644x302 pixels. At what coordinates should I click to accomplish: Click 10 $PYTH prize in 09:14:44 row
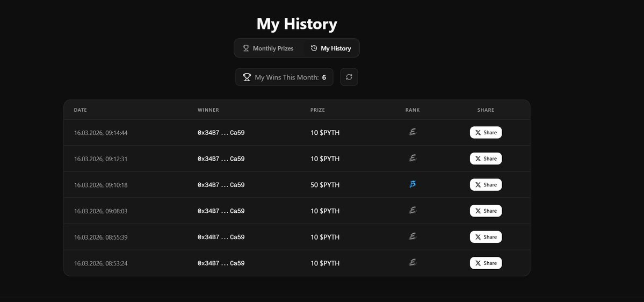point(325,133)
